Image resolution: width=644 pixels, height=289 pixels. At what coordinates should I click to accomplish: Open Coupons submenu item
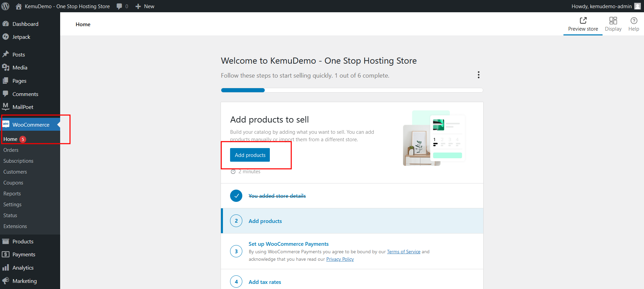coord(13,183)
